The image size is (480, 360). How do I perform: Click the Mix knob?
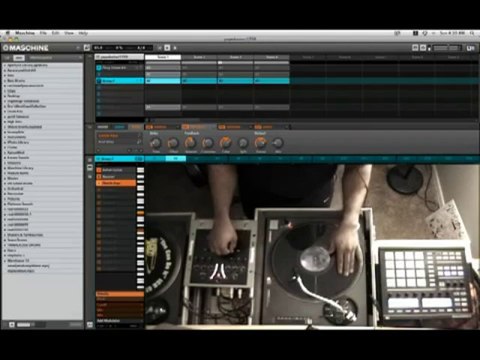point(278,143)
